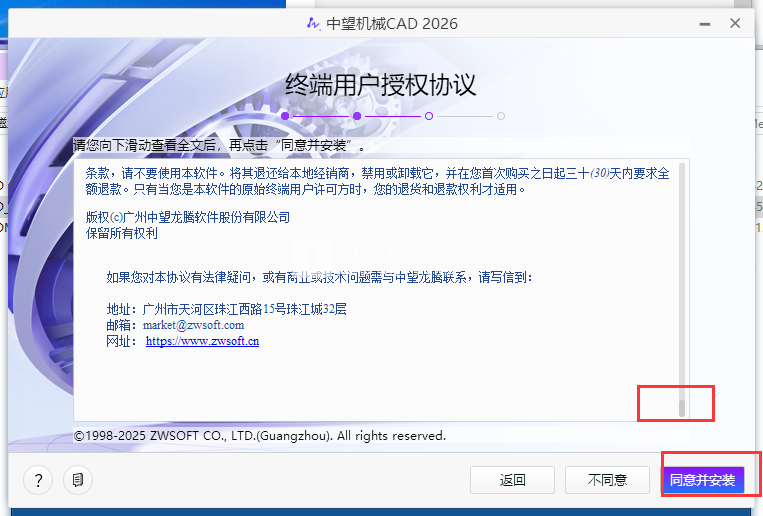
Task: Click the 保留所有权利 text line
Action: (x=122, y=233)
